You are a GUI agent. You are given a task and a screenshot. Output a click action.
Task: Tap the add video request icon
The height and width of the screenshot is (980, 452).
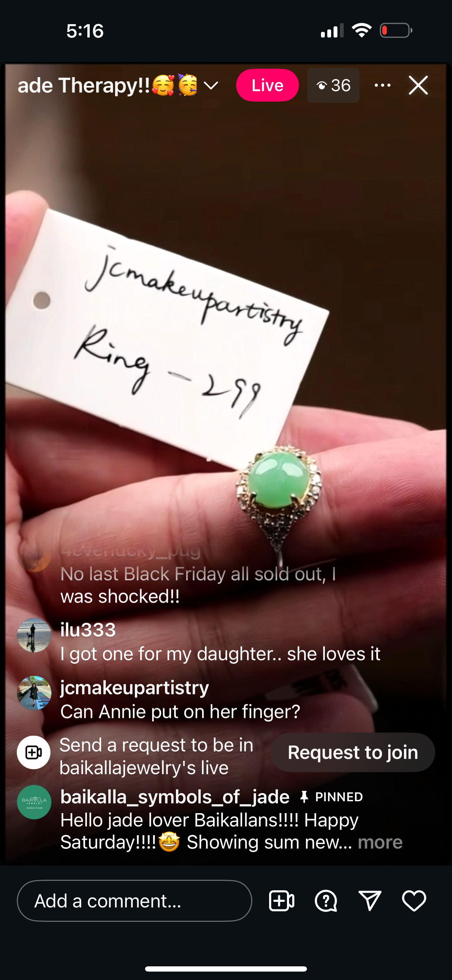(282, 900)
